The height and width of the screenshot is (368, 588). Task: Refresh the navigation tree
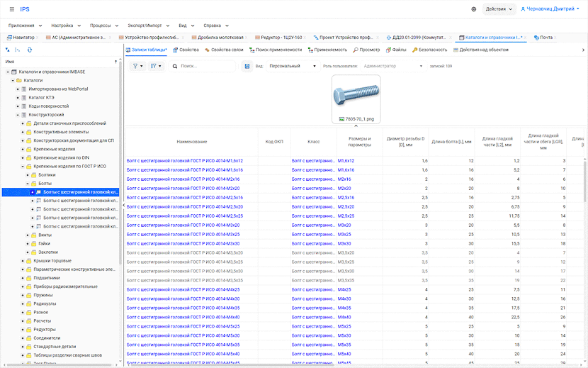point(29,50)
